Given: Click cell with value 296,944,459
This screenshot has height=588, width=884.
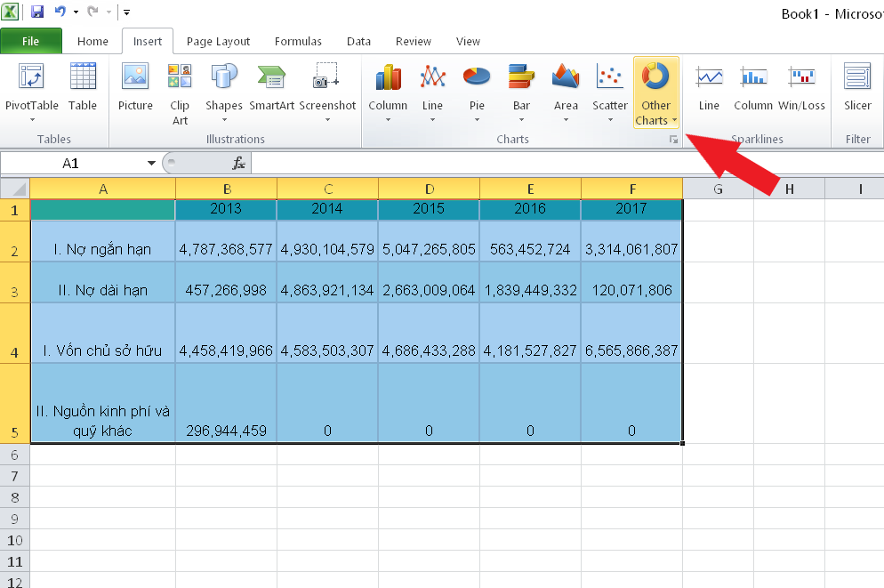Looking at the screenshot, I should point(226,402).
